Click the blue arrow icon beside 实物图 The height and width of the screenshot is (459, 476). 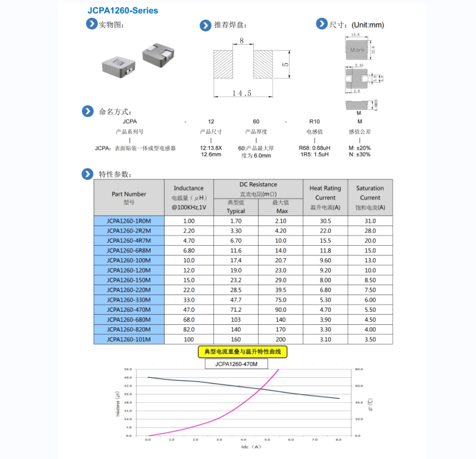pos(91,24)
